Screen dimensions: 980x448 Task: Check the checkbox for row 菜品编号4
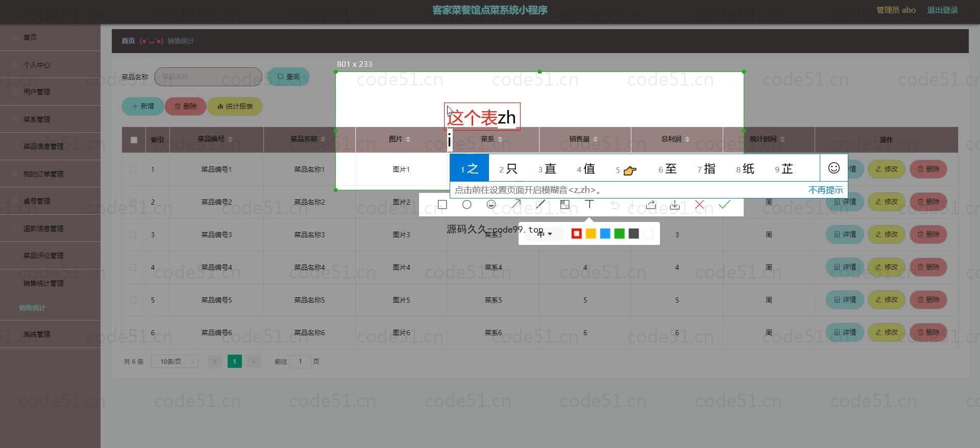[133, 267]
